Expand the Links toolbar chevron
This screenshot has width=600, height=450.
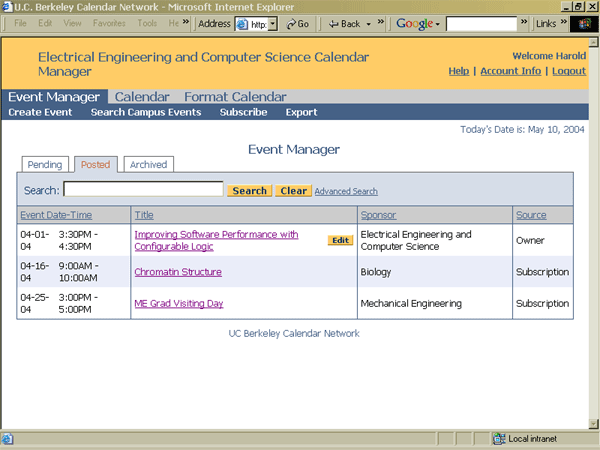click(x=563, y=22)
